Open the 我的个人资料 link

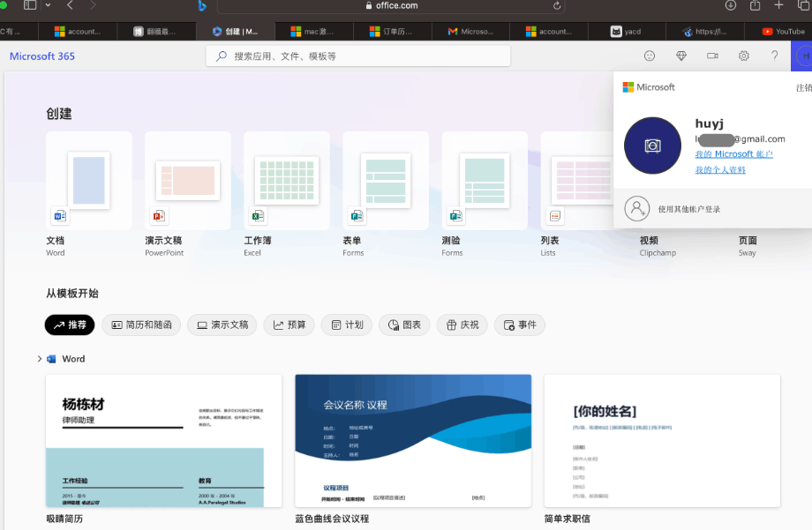tap(720, 170)
